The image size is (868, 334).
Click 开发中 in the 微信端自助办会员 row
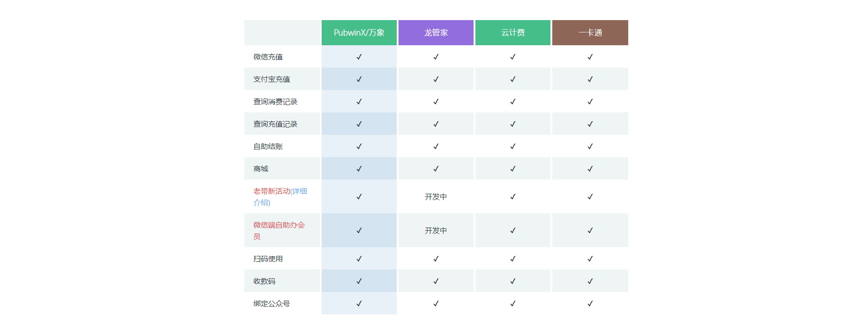(x=436, y=230)
